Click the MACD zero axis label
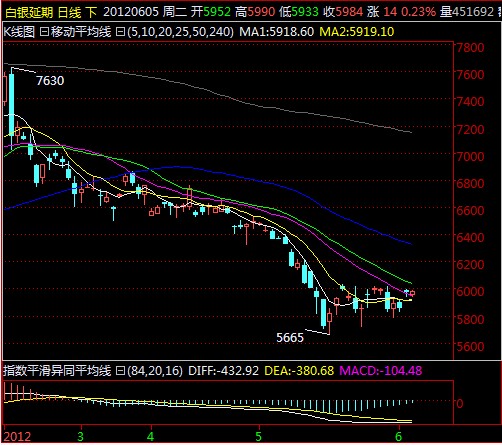 click(x=460, y=404)
